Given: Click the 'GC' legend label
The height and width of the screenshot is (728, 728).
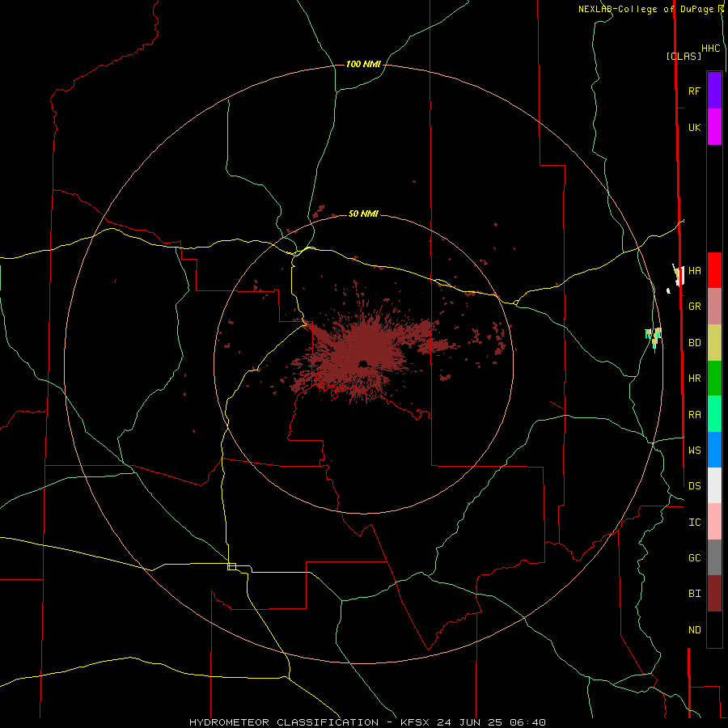Looking at the screenshot, I should (695, 557).
